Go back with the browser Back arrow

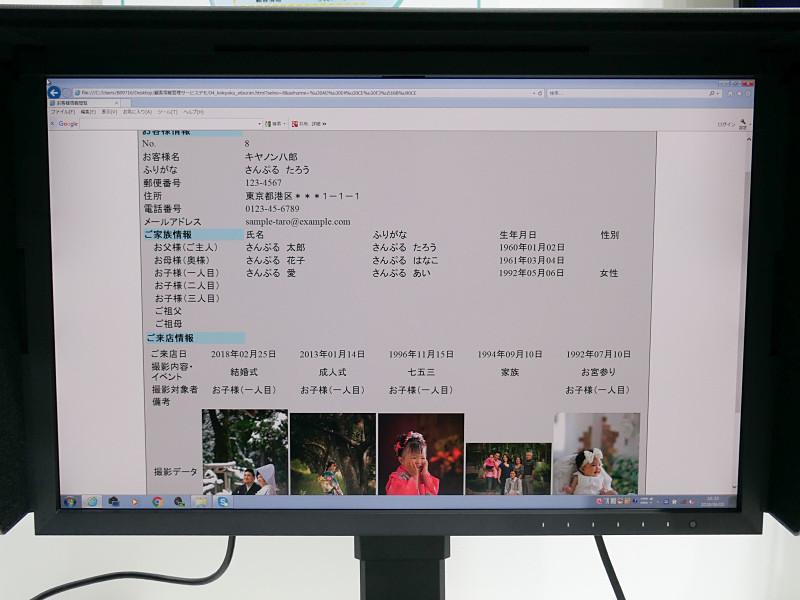(54, 92)
